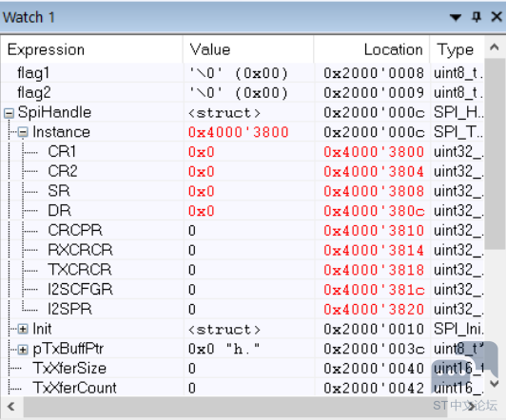Click the horizontal scrollbar left arrow

tap(11, 406)
